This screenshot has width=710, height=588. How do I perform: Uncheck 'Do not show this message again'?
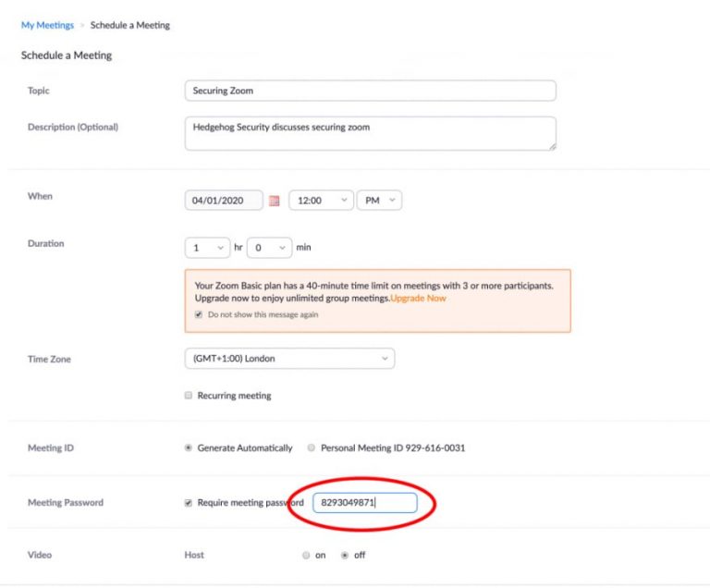tap(199, 314)
